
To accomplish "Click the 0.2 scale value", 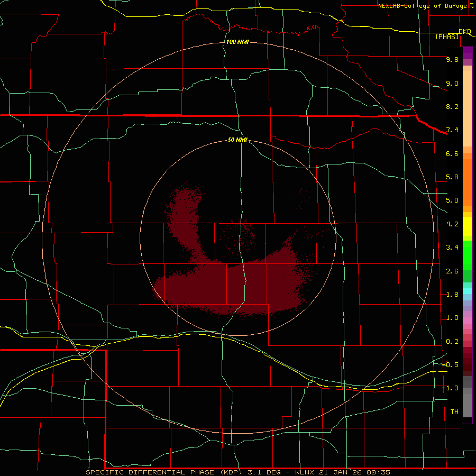I will [452, 342].
